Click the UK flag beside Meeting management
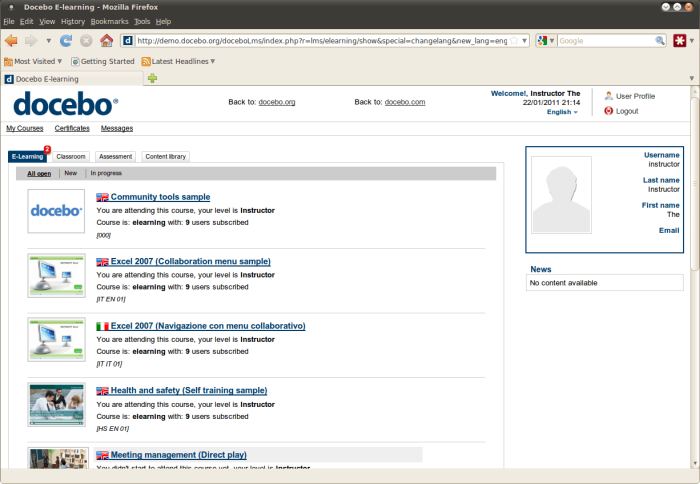Viewport: 700px width, 484px height. (x=102, y=455)
